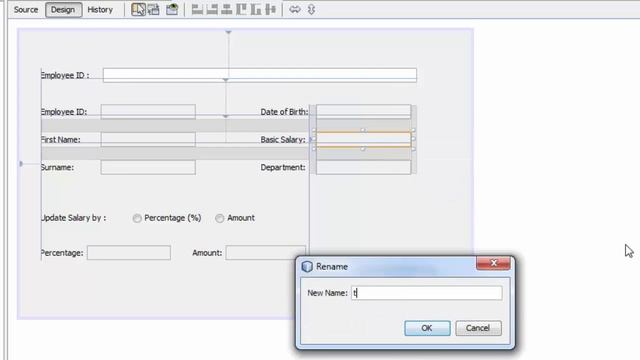Select the 'Basic Salary:' label
640x360 pixels.
pyautogui.click(x=283, y=140)
